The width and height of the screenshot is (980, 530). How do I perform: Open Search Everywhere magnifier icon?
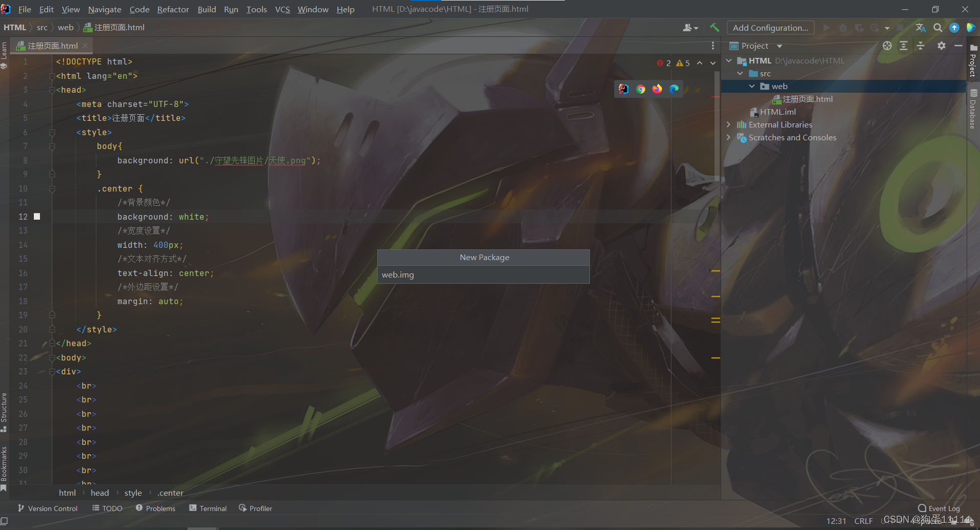pyautogui.click(x=937, y=28)
